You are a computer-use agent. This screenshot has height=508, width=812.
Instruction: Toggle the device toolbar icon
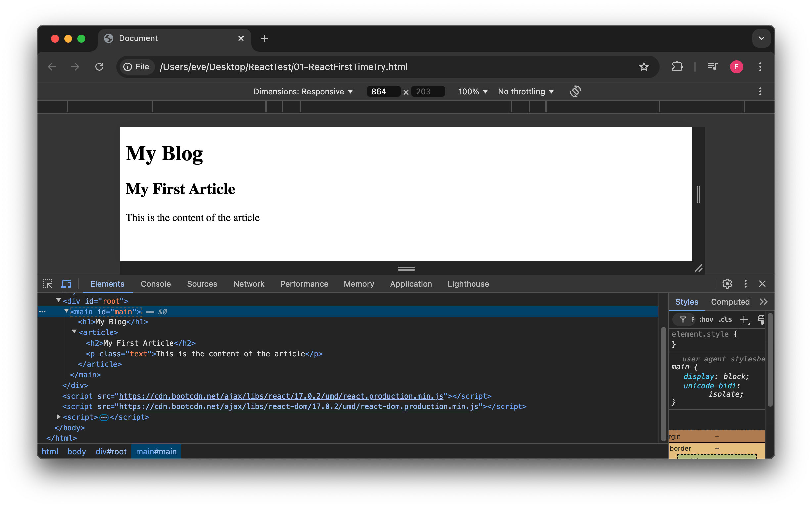[x=66, y=284]
